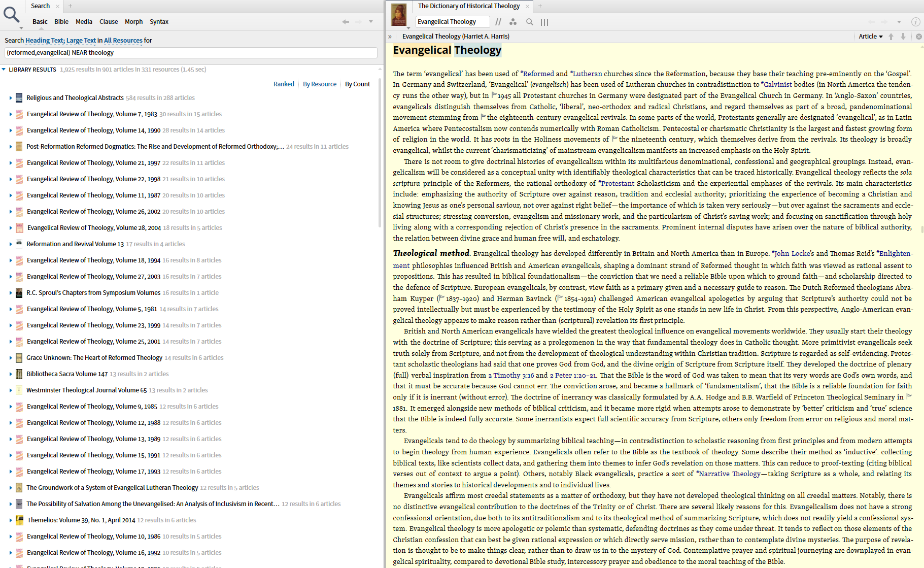
Task: Open search panel history dropdown arrow
Action: 371,22
